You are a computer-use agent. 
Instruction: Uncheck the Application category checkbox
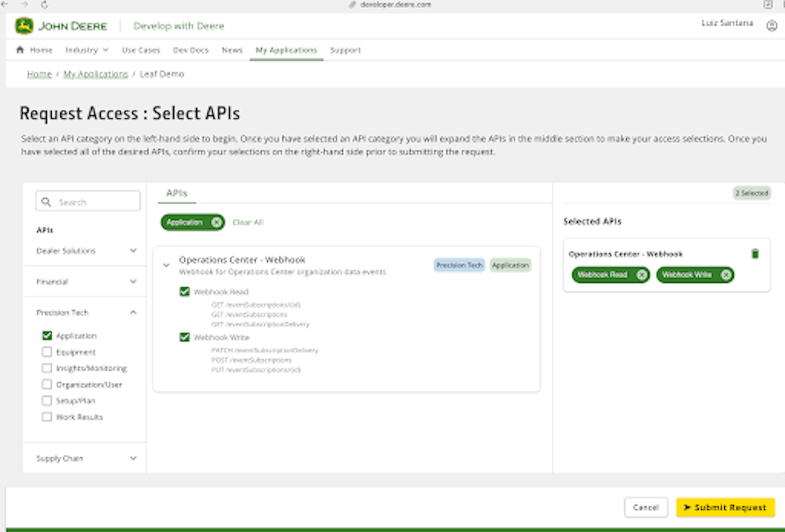tap(46, 336)
